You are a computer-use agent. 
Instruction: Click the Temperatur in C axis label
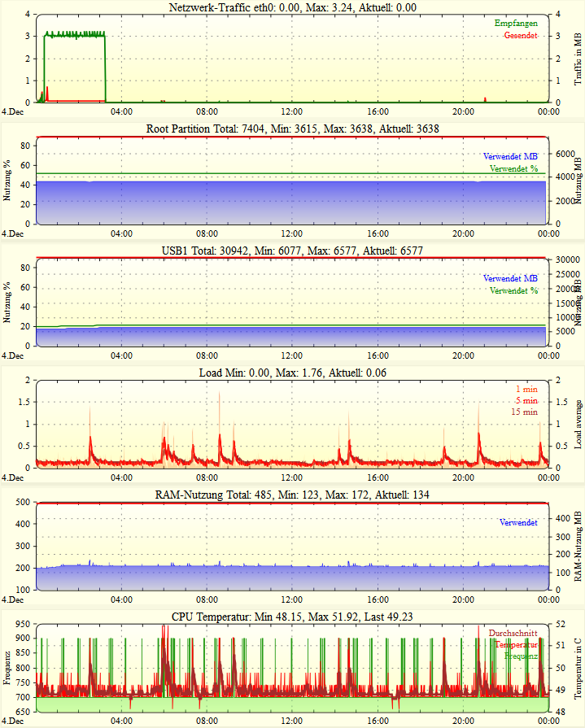click(578, 665)
